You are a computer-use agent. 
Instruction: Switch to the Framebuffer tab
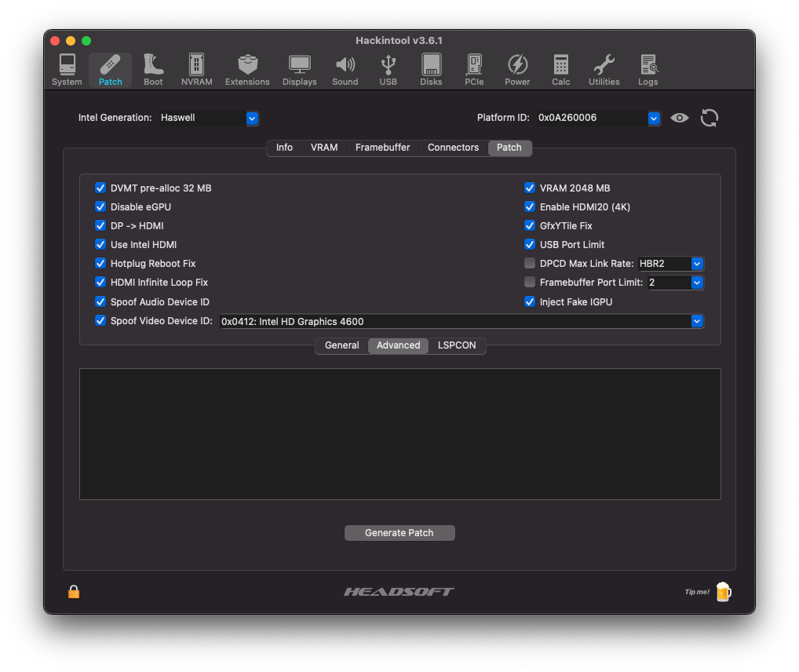point(382,148)
